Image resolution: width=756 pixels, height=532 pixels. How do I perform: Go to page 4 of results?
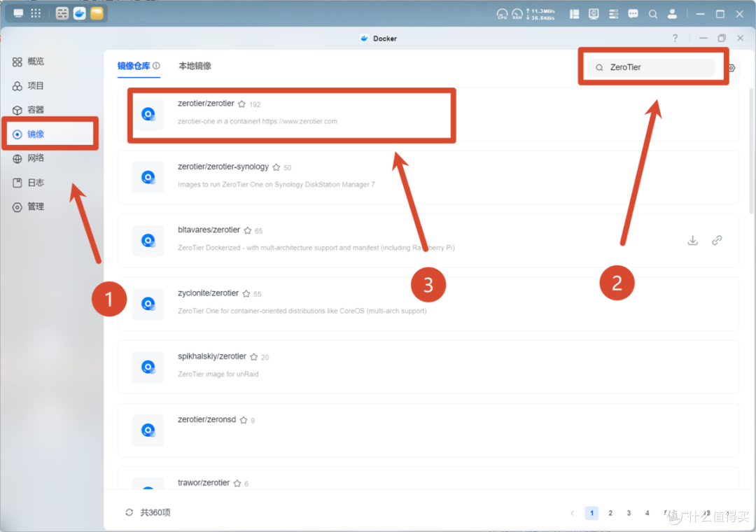(647, 512)
